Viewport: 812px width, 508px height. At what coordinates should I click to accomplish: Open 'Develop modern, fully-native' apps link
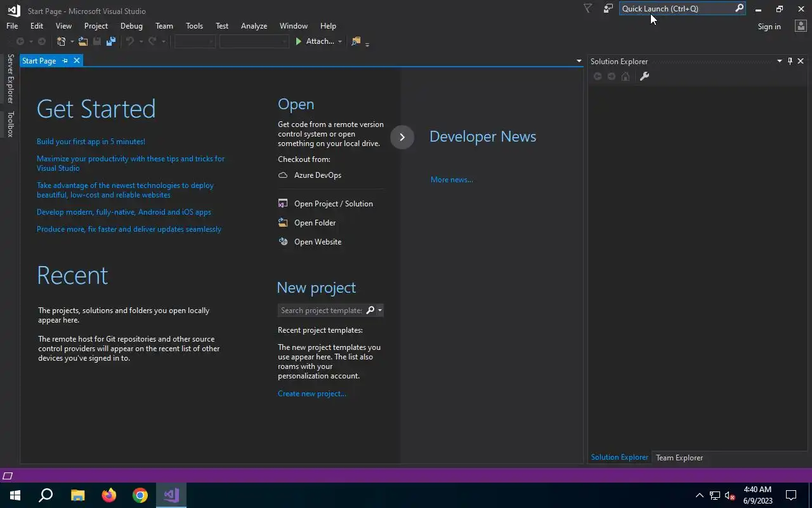tap(124, 212)
